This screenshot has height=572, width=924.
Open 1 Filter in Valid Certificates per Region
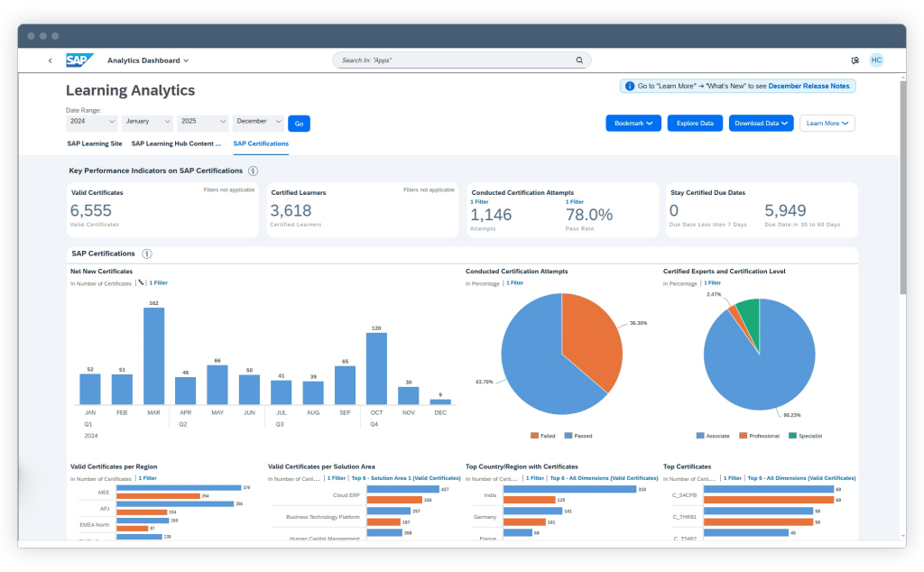point(148,478)
